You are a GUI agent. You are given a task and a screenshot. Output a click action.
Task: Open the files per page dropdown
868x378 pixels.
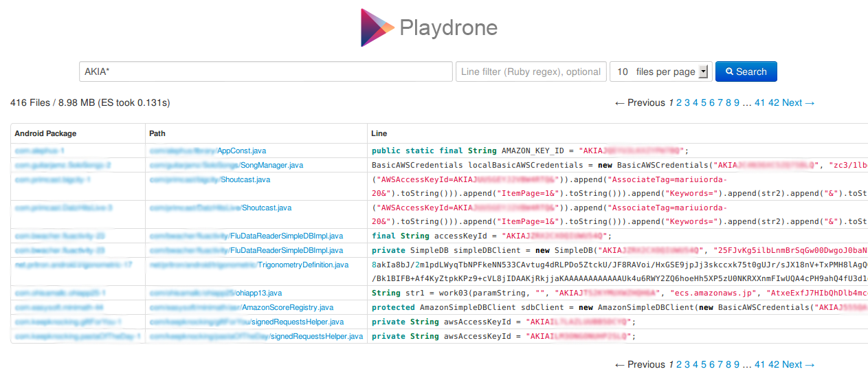point(702,71)
